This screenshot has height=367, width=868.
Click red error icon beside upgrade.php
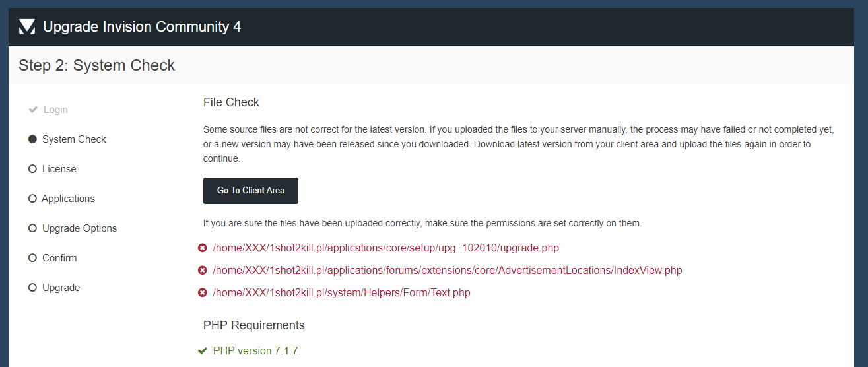pos(203,248)
